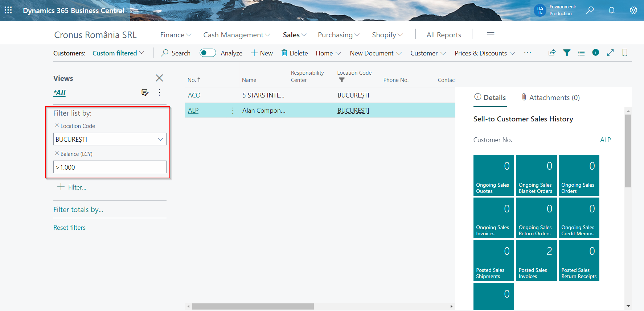Open the Ongoing Sales Invoices tile
Screen dimensions: 644x311
point(493,218)
